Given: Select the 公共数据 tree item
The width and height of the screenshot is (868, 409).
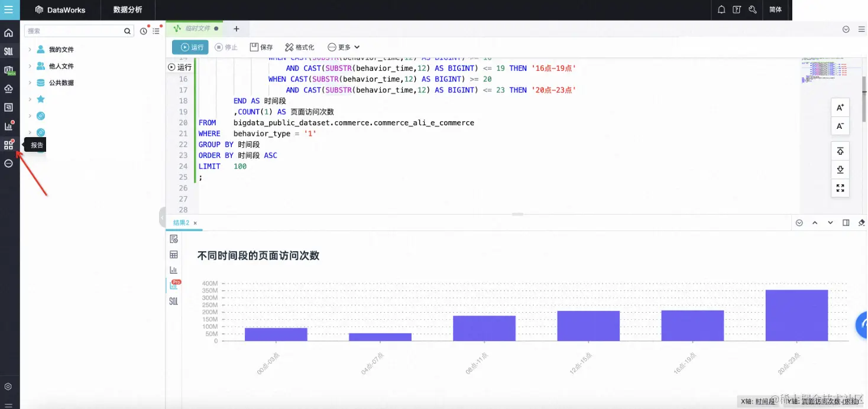Looking at the screenshot, I should coord(61,83).
